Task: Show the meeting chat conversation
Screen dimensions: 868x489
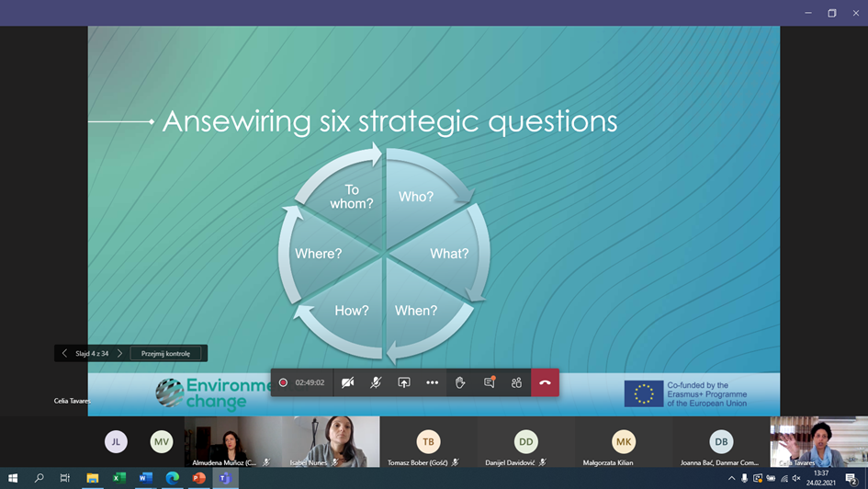Action: pyautogui.click(x=489, y=382)
